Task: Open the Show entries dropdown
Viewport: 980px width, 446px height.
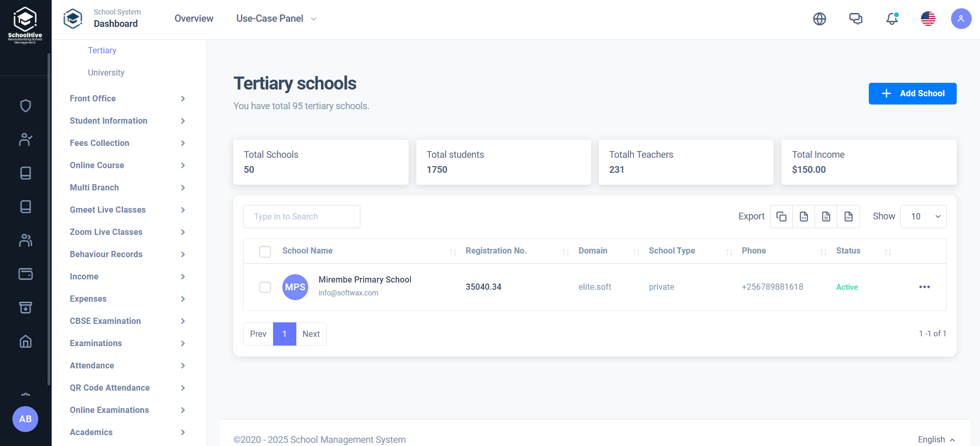Action: coord(923,217)
